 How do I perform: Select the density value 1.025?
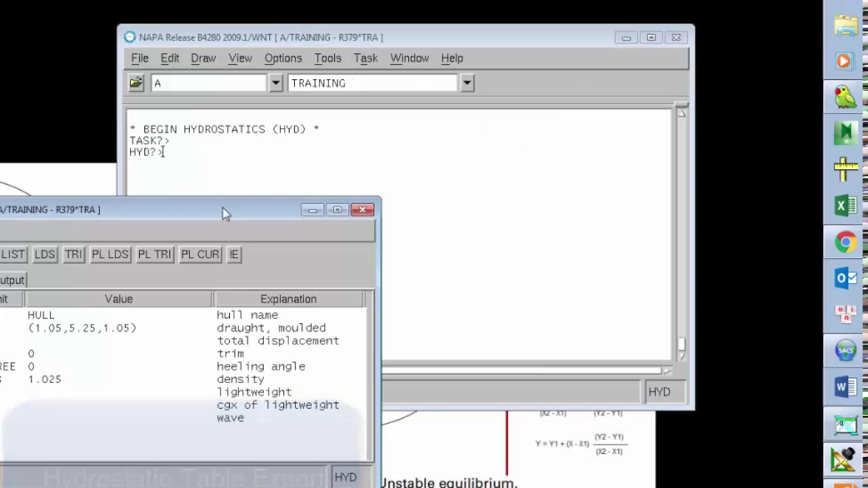(45, 380)
